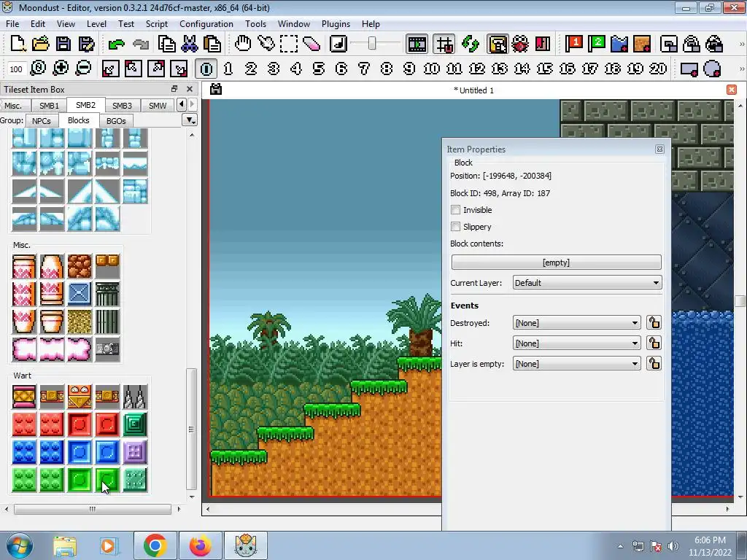The image size is (747, 560).
Task: Create a new level file
Action: coord(18,44)
